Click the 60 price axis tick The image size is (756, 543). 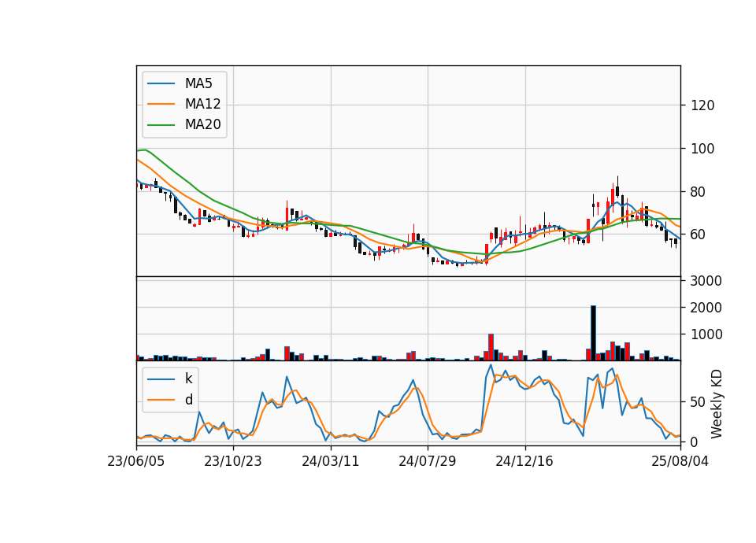click(699, 235)
